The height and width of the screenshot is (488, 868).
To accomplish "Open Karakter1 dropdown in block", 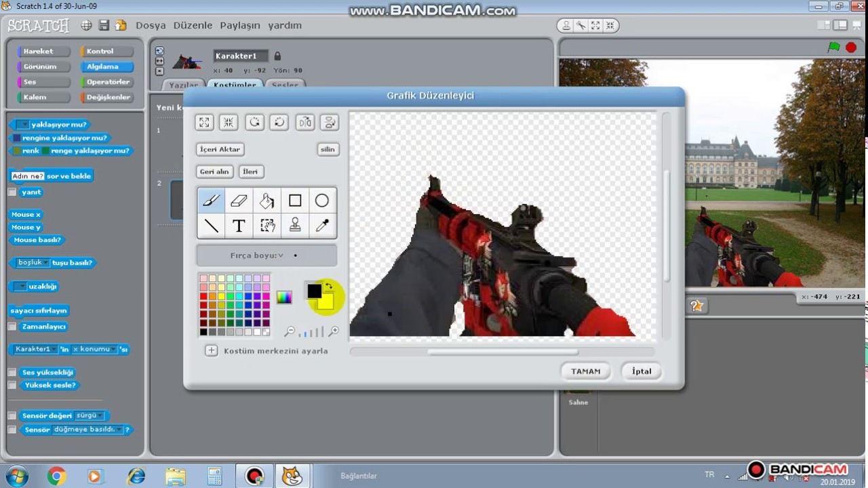I will [36, 349].
